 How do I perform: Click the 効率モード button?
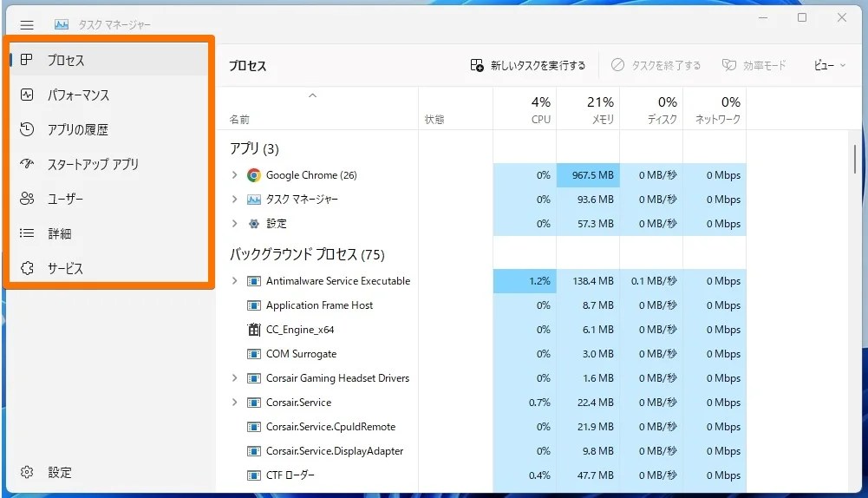(x=754, y=65)
